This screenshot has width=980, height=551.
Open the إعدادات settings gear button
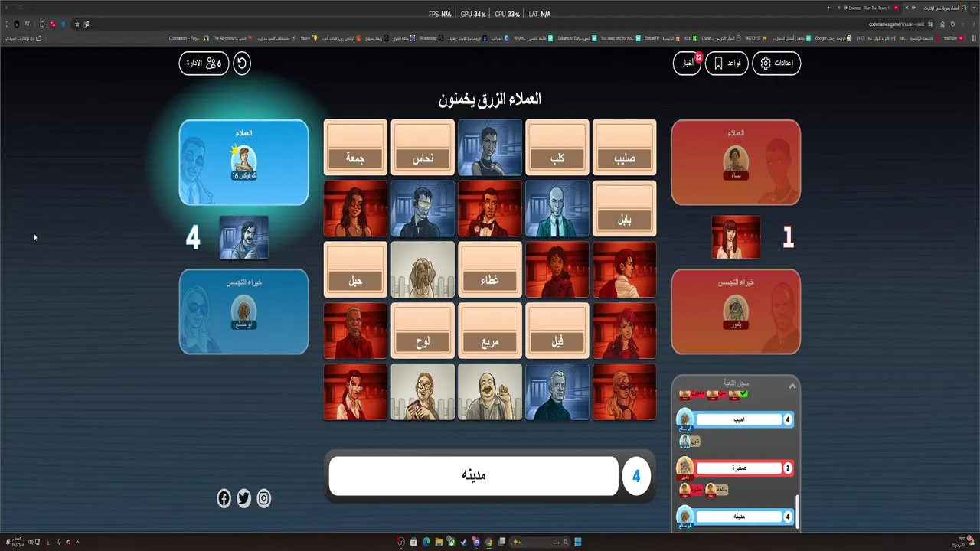coord(776,63)
